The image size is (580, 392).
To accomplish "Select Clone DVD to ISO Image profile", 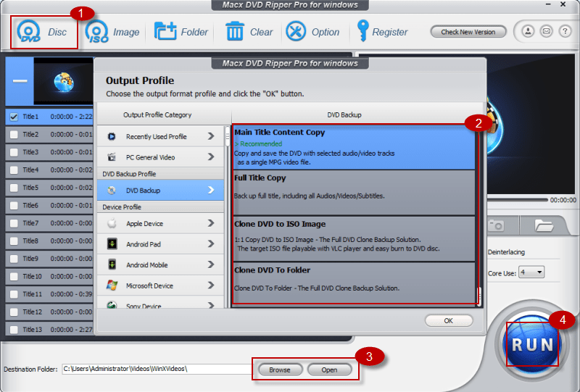I will click(354, 238).
